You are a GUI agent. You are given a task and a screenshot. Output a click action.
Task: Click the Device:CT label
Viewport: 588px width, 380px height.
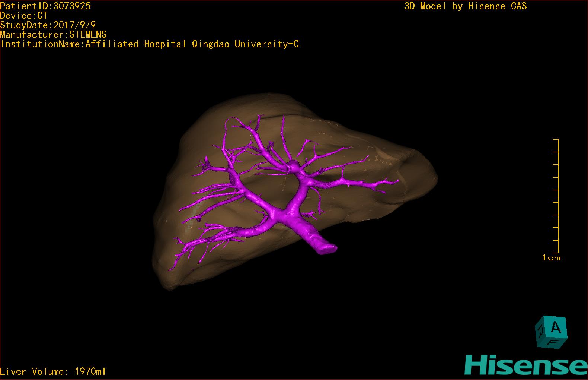24,16
